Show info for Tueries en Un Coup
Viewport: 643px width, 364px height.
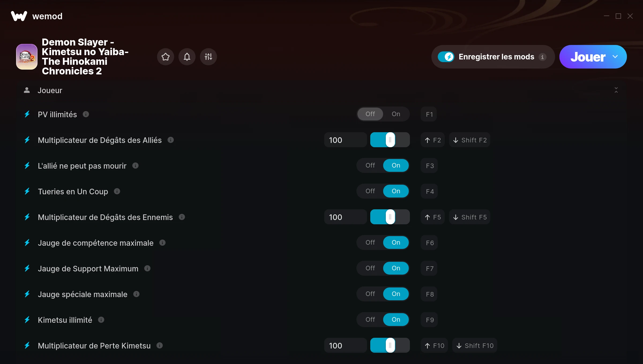pyautogui.click(x=117, y=191)
